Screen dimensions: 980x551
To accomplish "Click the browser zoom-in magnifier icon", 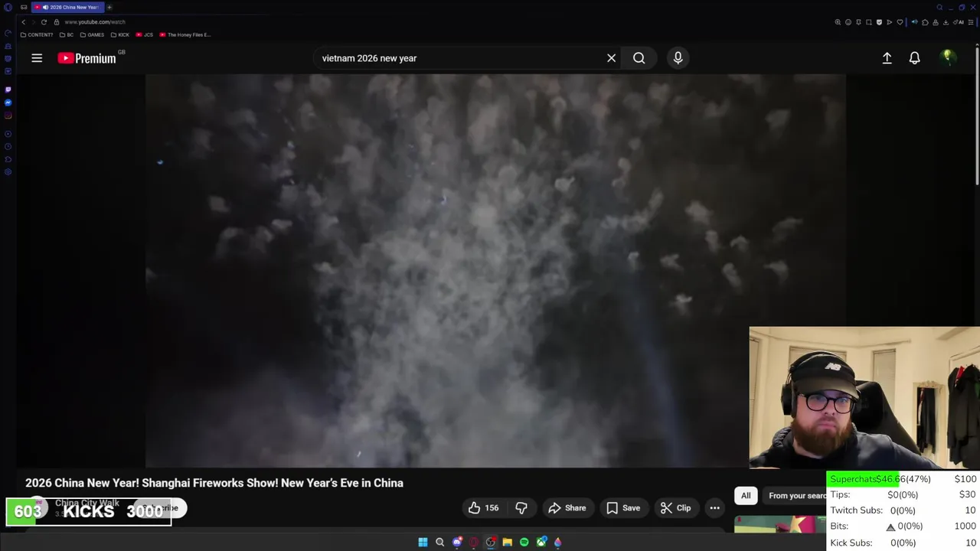I will (838, 22).
